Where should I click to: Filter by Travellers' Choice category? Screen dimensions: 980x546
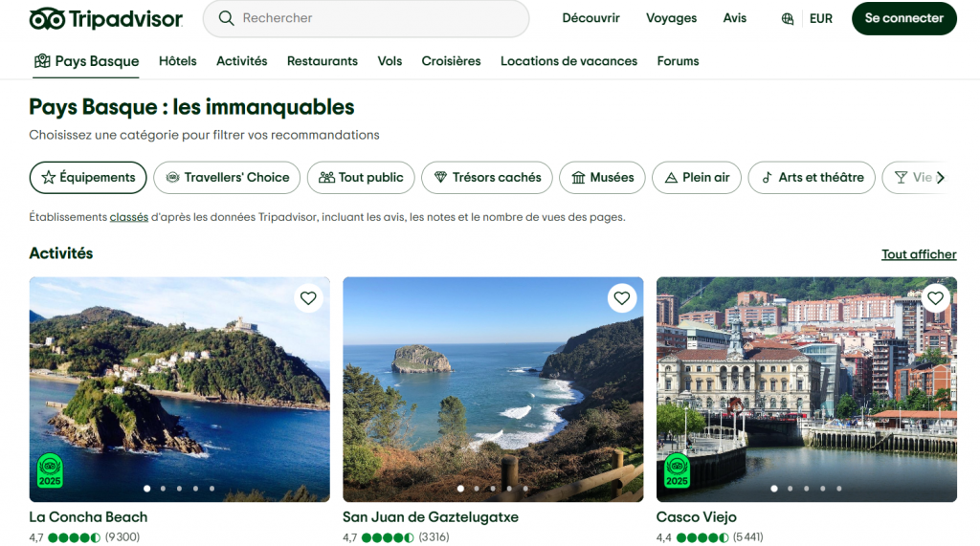[227, 177]
